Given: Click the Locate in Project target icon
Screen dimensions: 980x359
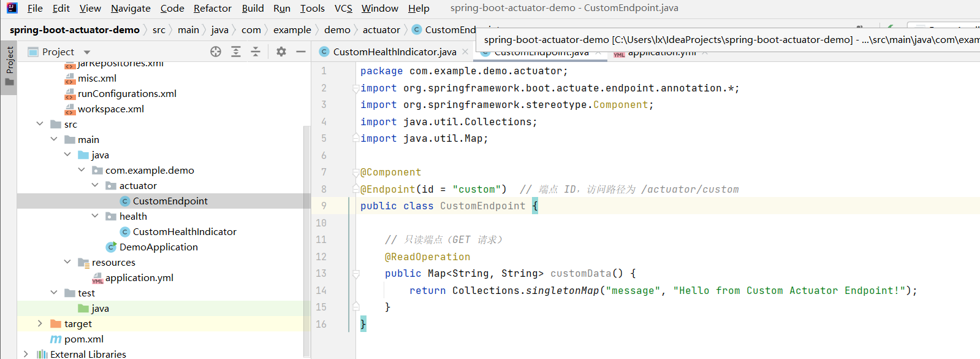Looking at the screenshot, I should pyautogui.click(x=216, y=52).
